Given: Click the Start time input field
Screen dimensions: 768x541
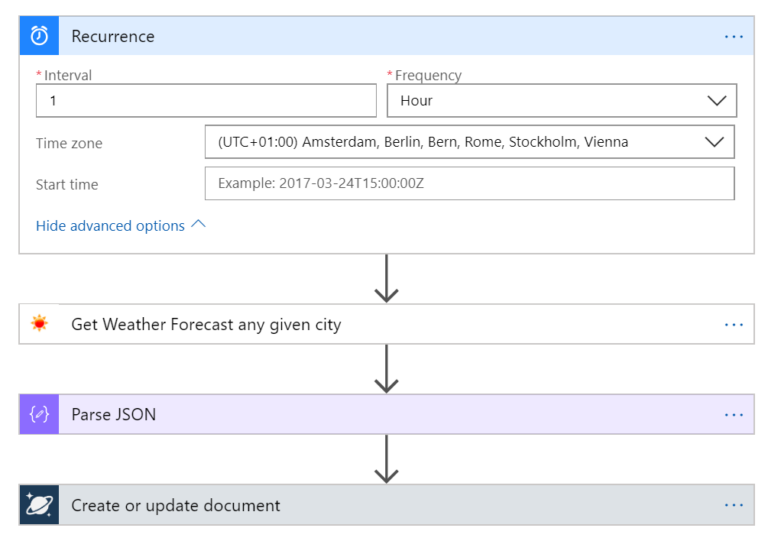Looking at the screenshot, I should click(469, 184).
